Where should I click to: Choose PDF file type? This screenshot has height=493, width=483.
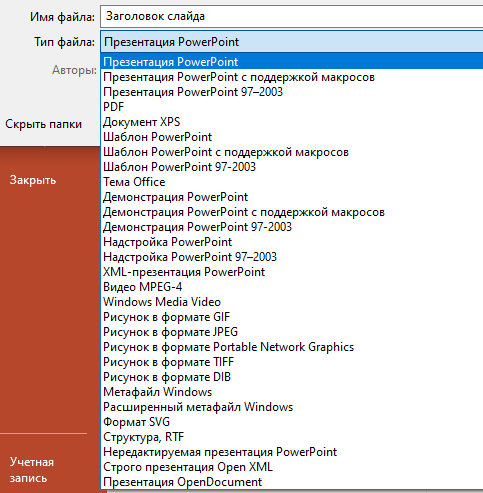(292, 107)
